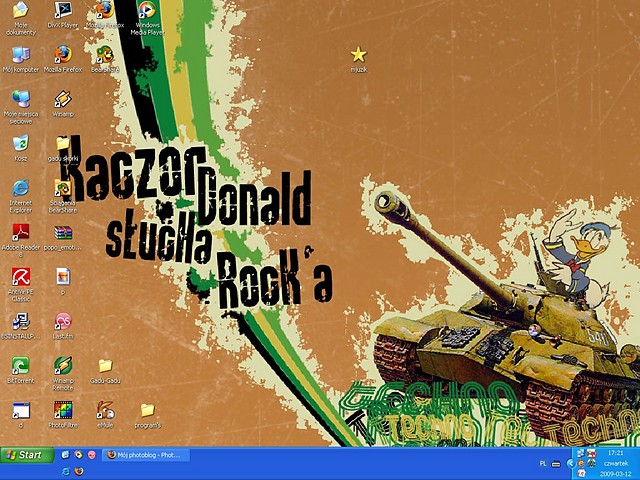640x480 pixels.
Task: Launch Firefox from quick launch bar
Action: [79, 471]
